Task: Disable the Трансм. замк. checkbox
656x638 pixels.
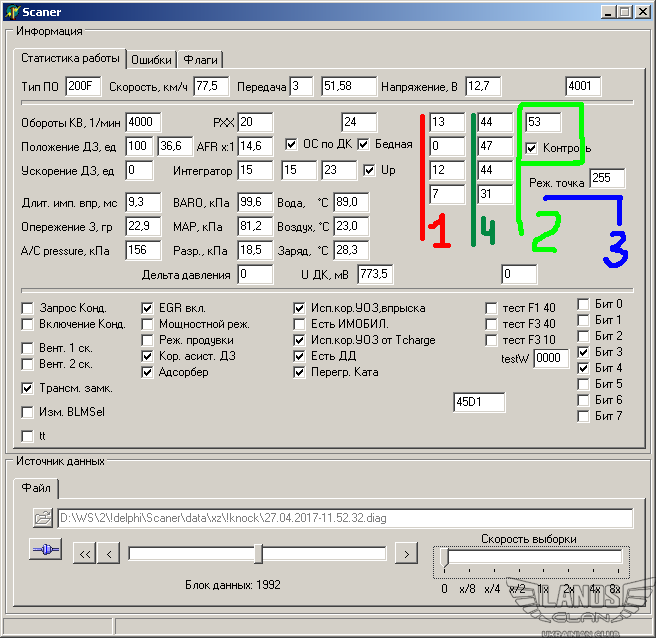Action: click(27, 388)
